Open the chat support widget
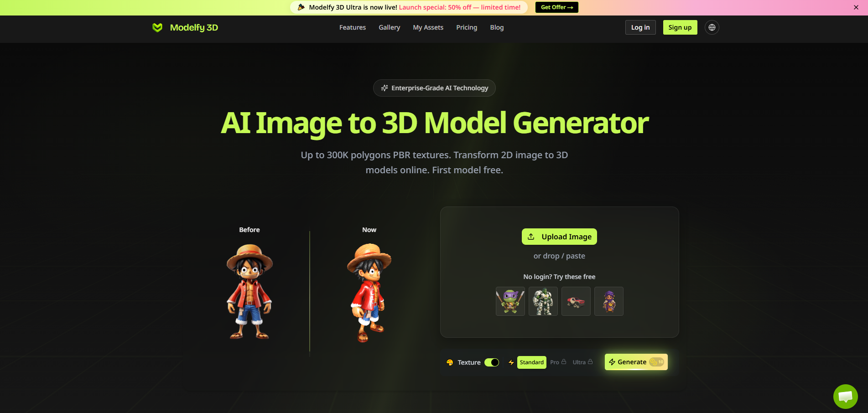868x413 pixels. (x=846, y=397)
